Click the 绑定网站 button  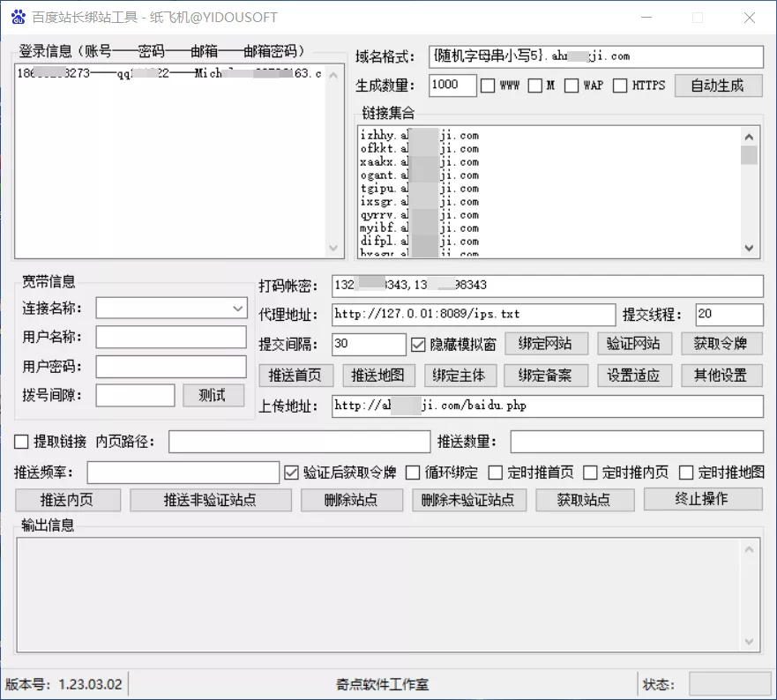(x=546, y=344)
